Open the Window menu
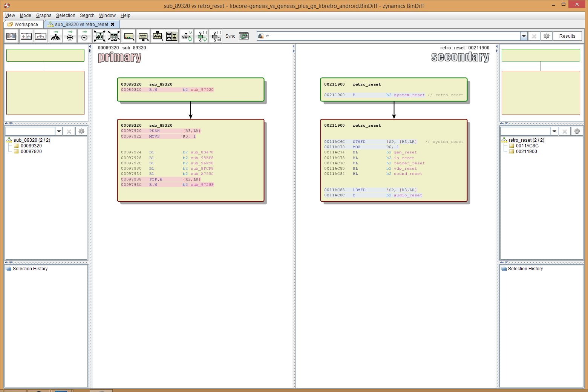The height and width of the screenshot is (392, 588). tap(107, 15)
